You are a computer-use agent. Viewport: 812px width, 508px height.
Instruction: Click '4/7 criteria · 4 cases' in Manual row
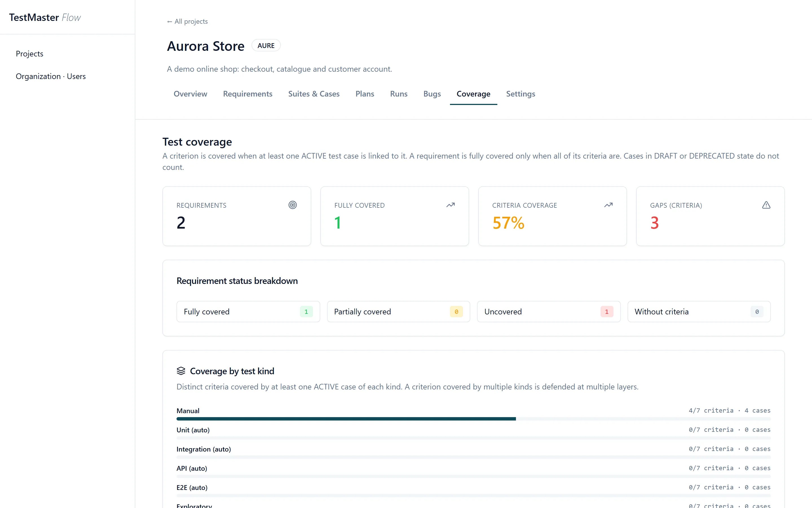tap(729, 411)
